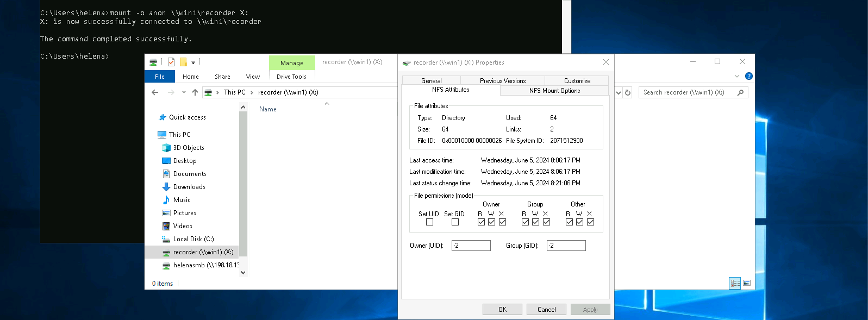Open Recent locations dropdown arrow
This screenshot has height=320, width=868.
pos(184,92)
